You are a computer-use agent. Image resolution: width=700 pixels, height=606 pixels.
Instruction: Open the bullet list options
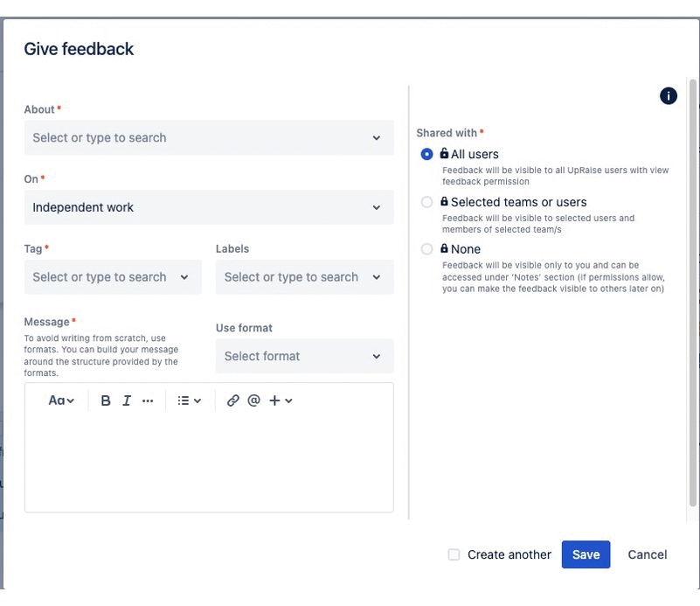(x=190, y=401)
